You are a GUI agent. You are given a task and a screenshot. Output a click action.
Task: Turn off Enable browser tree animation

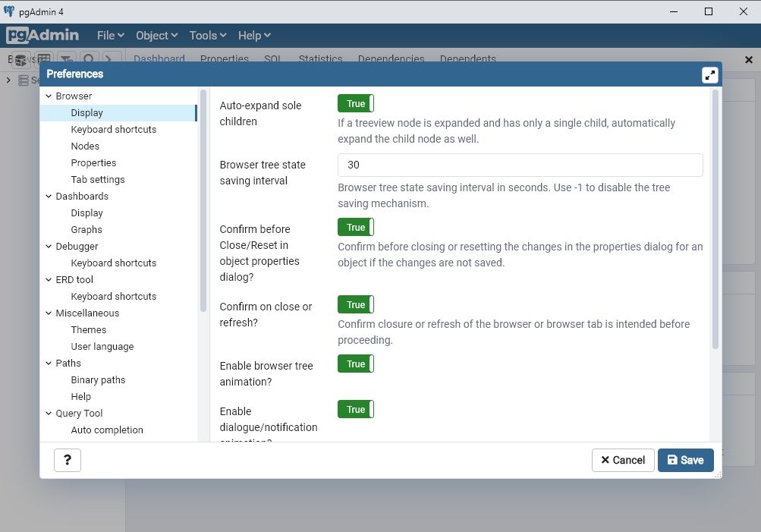356,364
